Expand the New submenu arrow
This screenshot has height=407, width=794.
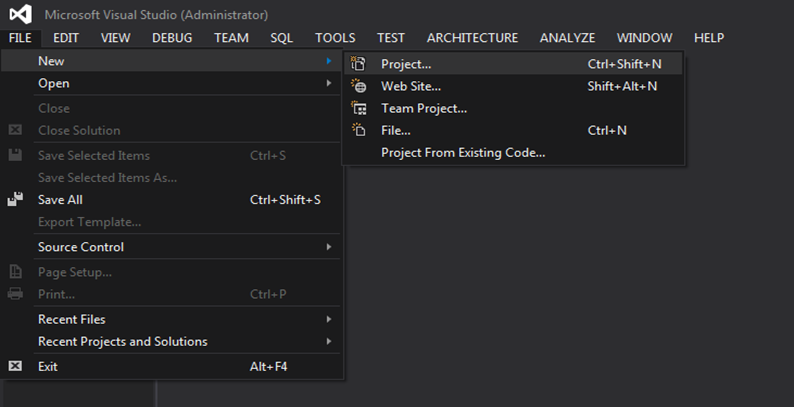tap(329, 61)
